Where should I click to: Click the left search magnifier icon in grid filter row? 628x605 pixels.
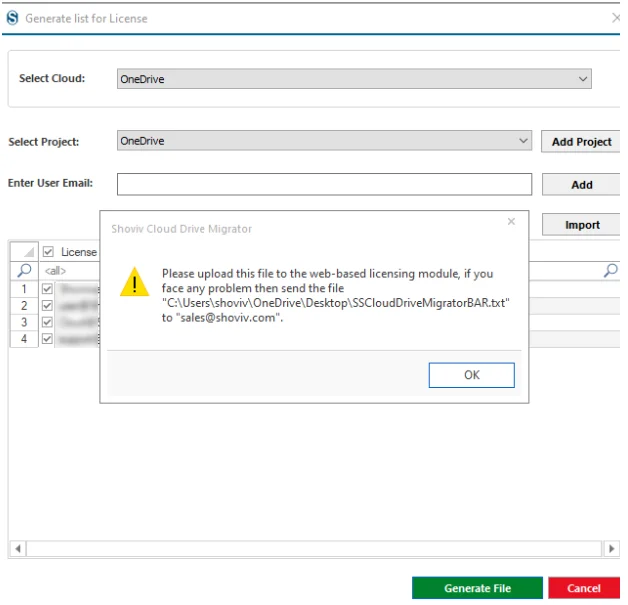point(24,271)
